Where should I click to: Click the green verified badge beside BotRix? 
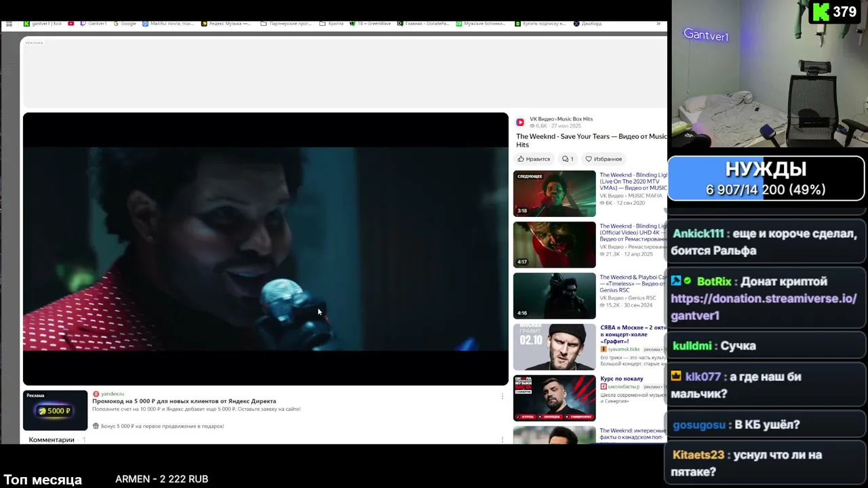pyautogui.click(x=688, y=281)
